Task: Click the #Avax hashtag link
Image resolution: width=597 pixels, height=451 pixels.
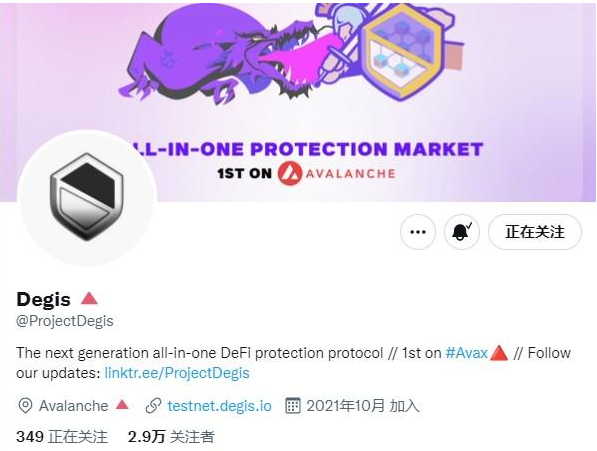Action: [466, 353]
